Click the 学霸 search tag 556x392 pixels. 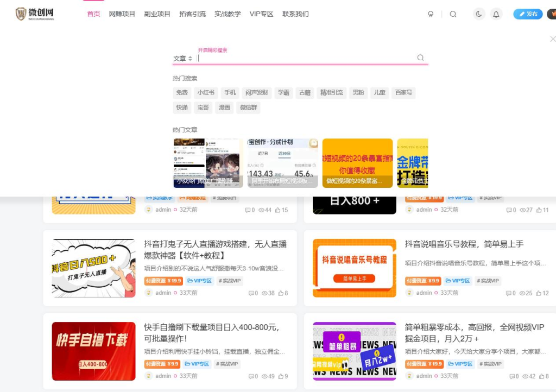283,92
